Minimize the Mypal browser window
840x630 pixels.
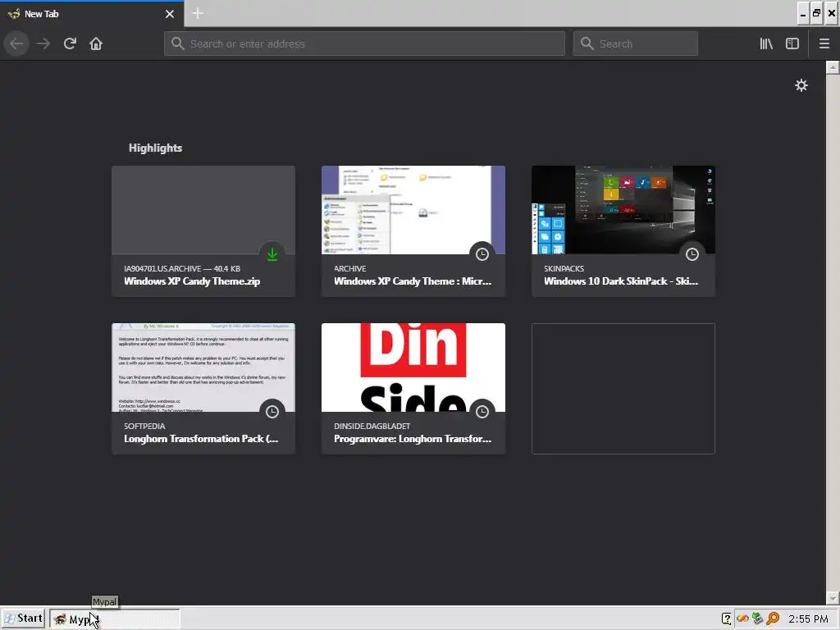tap(802, 13)
